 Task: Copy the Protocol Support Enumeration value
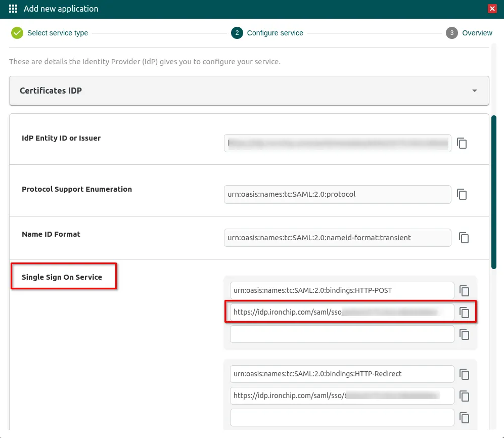click(462, 194)
